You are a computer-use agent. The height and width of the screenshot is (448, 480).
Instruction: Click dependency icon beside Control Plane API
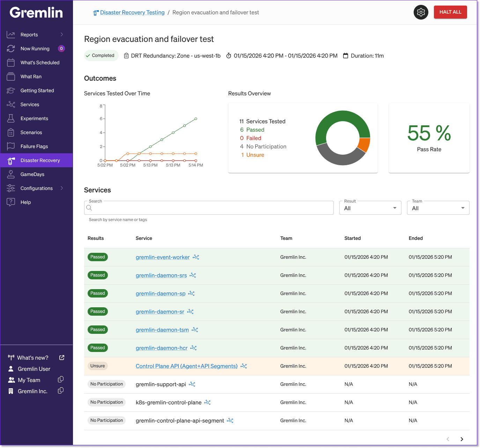coord(244,366)
